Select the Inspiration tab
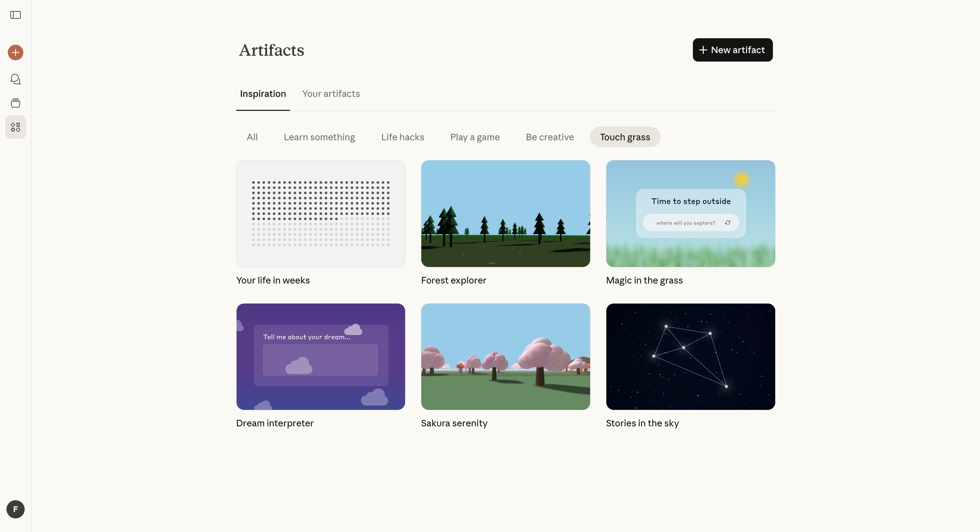 [x=263, y=94]
